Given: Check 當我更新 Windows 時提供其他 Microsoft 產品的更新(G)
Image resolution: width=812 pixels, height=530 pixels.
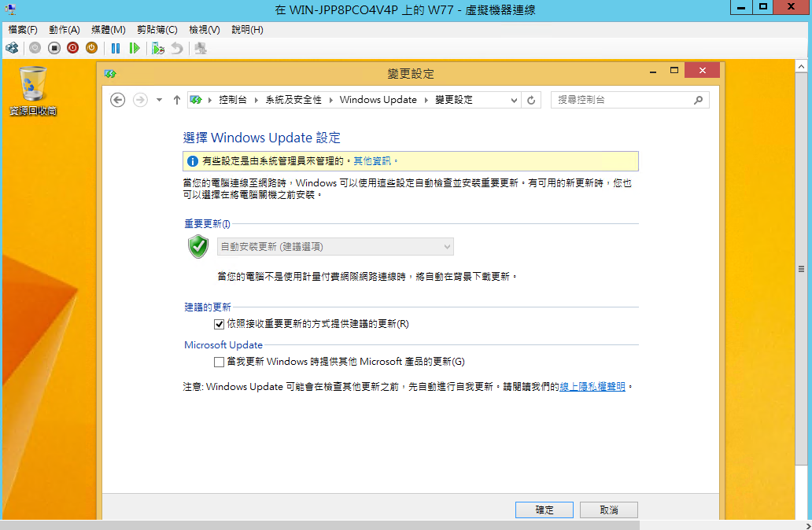Looking at the screenshot, I should point(219,362).
